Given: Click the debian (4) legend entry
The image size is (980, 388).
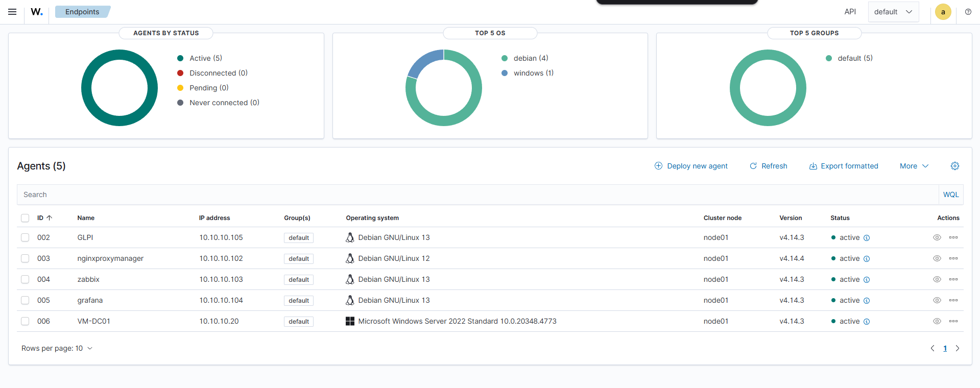Looking at the screenshot, I should [x=525, y=58].
